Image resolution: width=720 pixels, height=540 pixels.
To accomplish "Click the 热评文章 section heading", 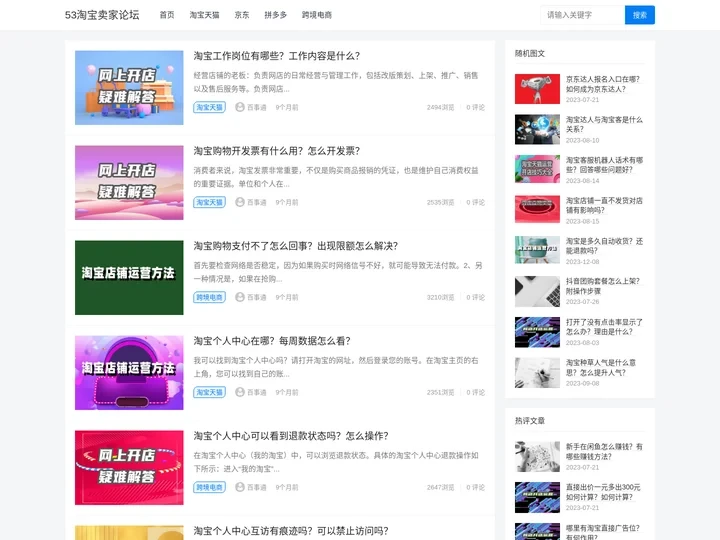I will click(x=530, y=421).
